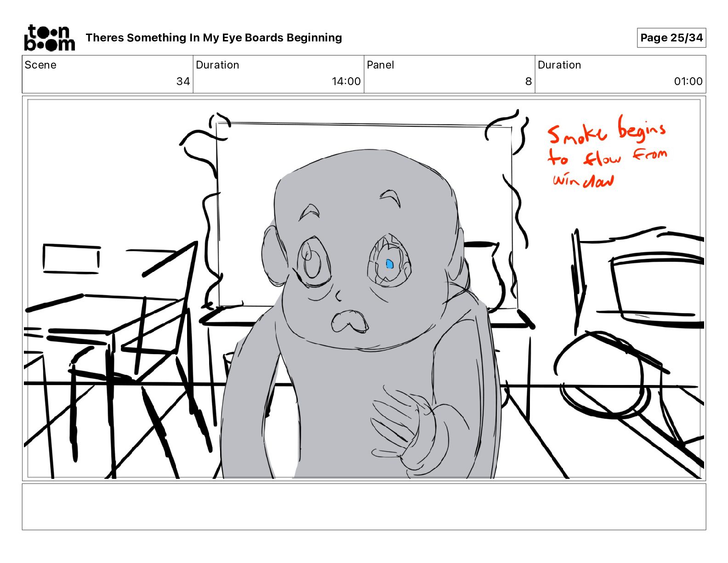728x563 pixels.
Task: Click the 'Scene' header label
Action: click(x=40, y=65)
